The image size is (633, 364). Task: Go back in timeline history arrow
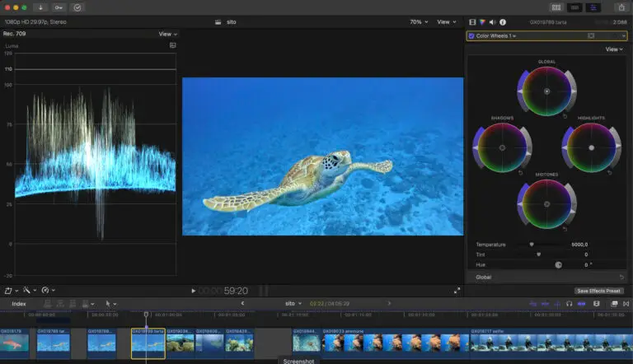click(242, 303)
